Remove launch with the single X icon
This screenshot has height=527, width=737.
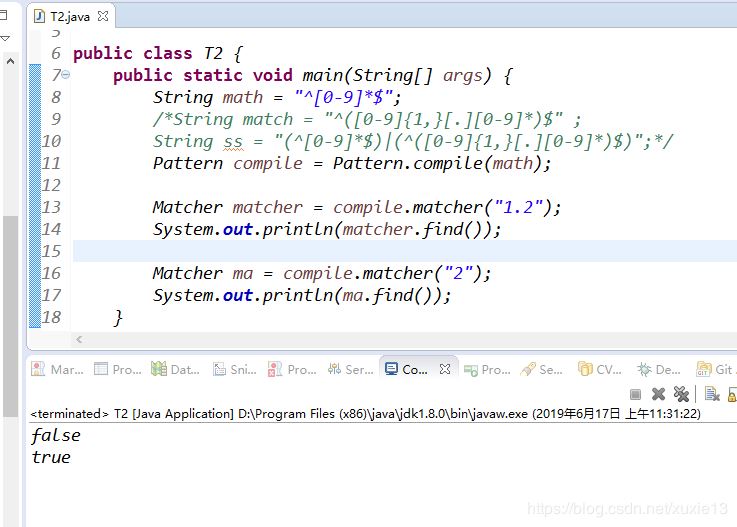point(658,395)
